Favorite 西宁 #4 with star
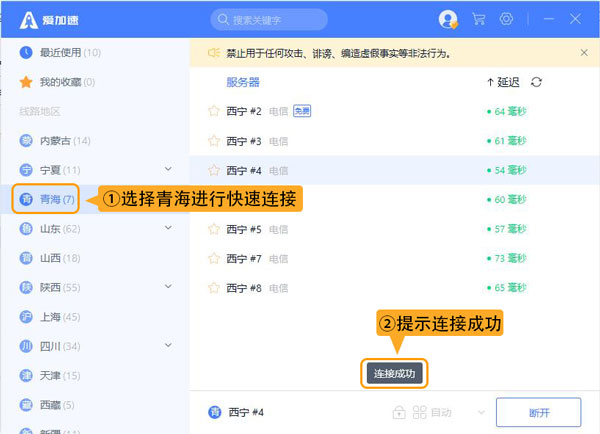 (214, 170)
